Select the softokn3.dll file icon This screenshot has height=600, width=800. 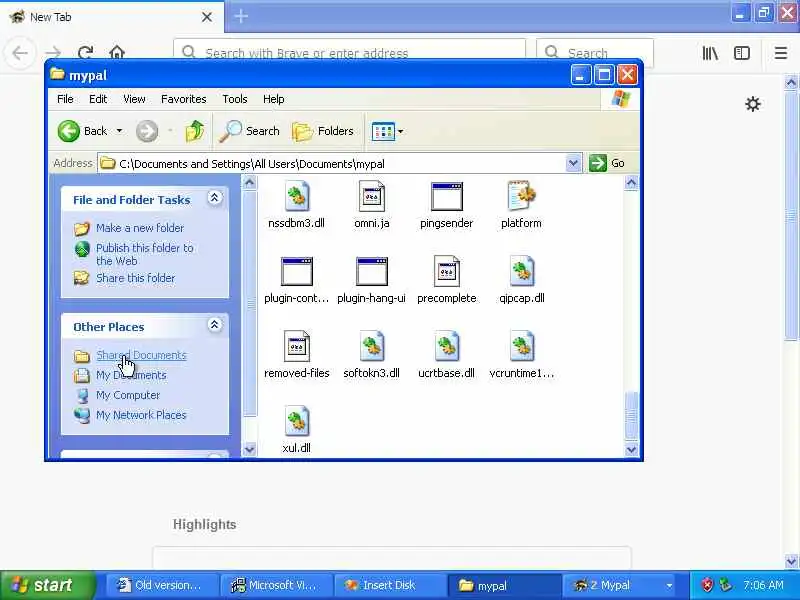click(371, 346)
